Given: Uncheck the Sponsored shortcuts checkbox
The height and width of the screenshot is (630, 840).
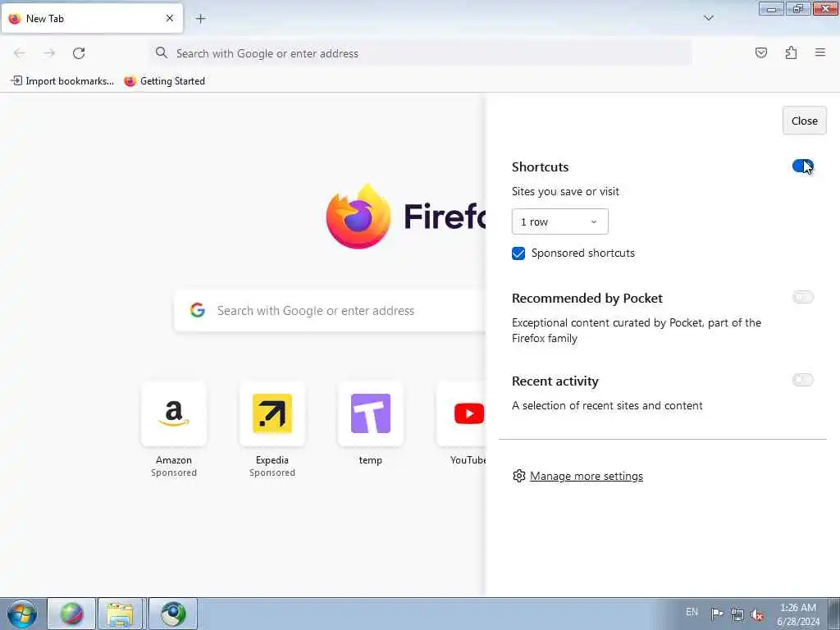Looking at the screenshot, I should coord(518,253).
